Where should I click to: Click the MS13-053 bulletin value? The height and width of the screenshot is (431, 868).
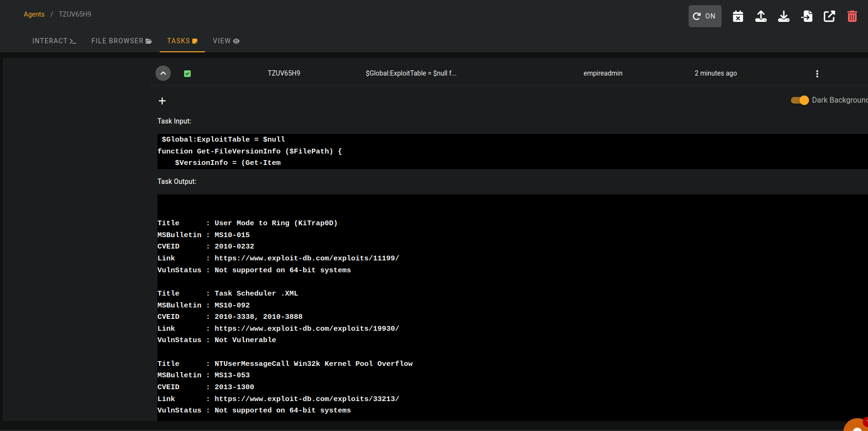tap(232, 375)
